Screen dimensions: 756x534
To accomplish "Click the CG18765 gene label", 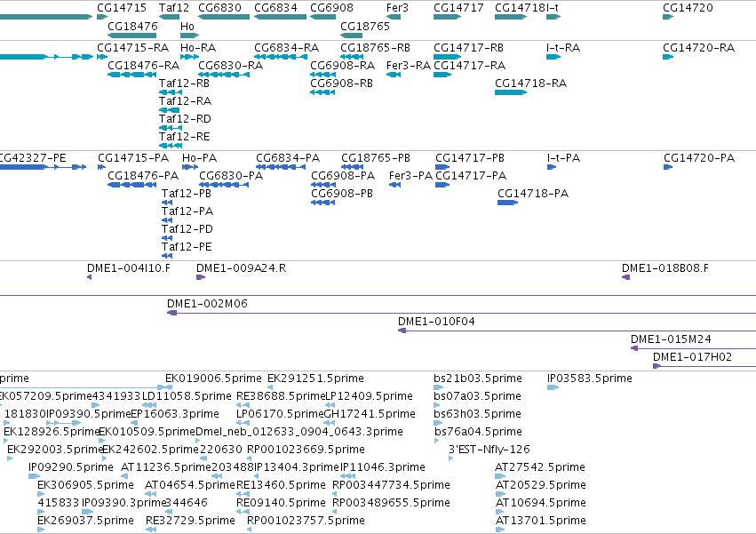I will coord(365,26).
